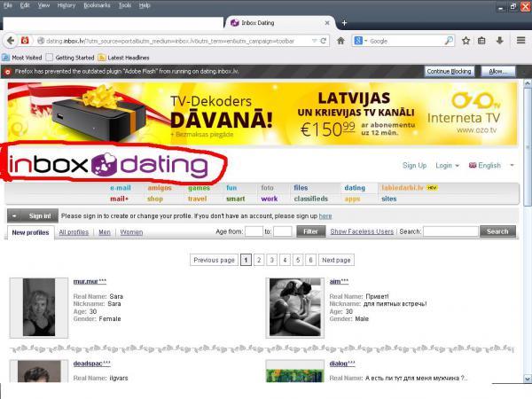Click the browser address bar

click(x=176, y=41)
